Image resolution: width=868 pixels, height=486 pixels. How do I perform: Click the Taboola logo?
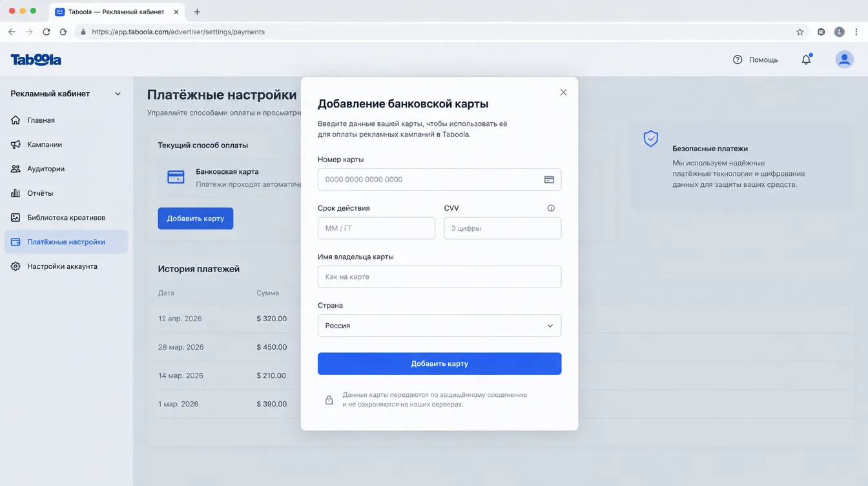pos(36,59)
